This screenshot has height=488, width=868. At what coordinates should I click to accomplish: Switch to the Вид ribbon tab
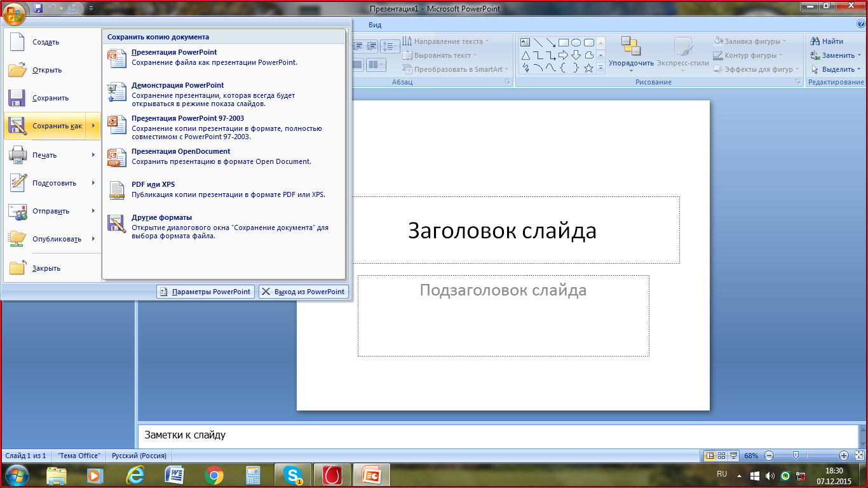click(x=375, y=25)
